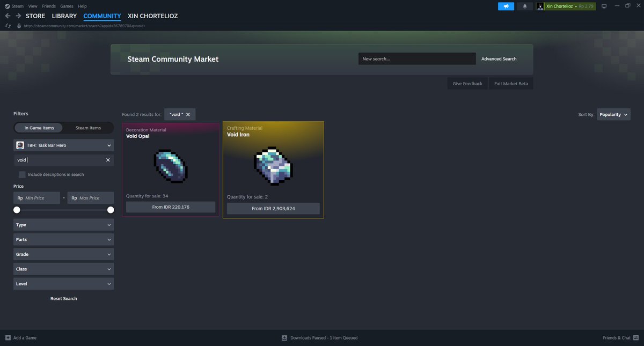Click the From IDR 220,176 button
The image size is (644, 346).
(x=171, y=207)
